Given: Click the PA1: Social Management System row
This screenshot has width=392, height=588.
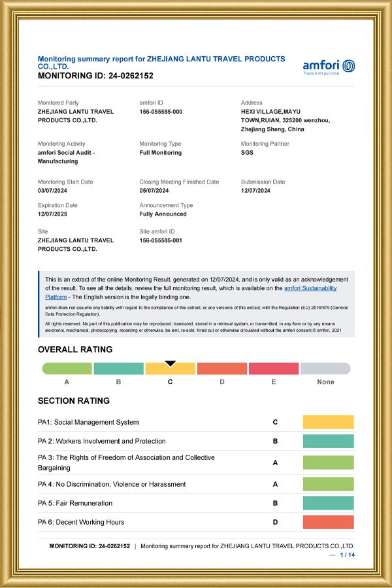Looking at the screenshot, I should point(88,422).
